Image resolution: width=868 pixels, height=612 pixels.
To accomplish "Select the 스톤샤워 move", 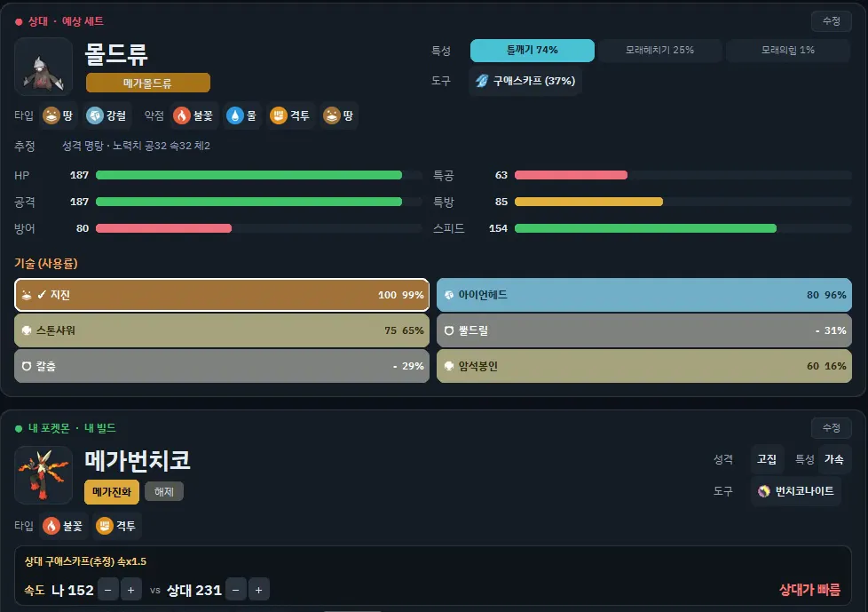I will pyautogui.click(x=221, y=330).
